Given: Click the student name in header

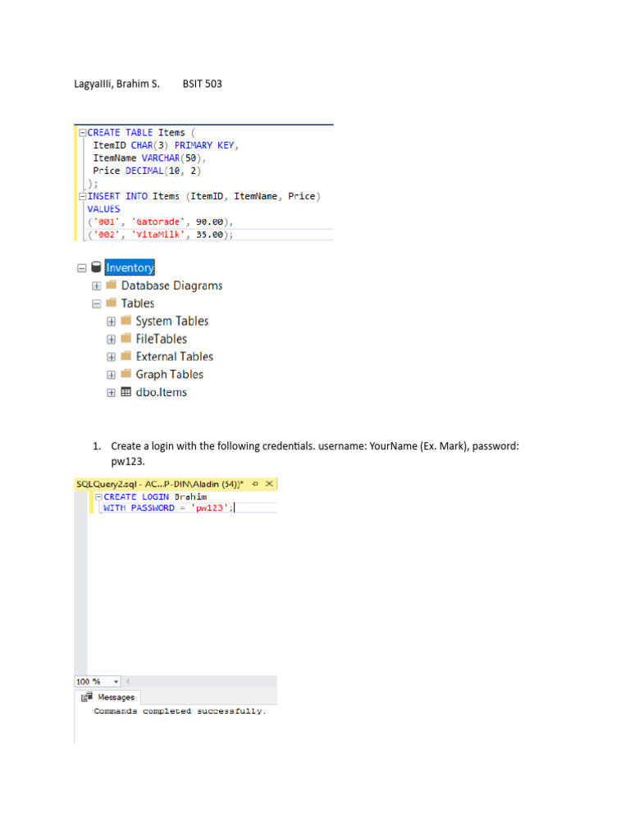Looking at the screenshot, I should 116,84.
